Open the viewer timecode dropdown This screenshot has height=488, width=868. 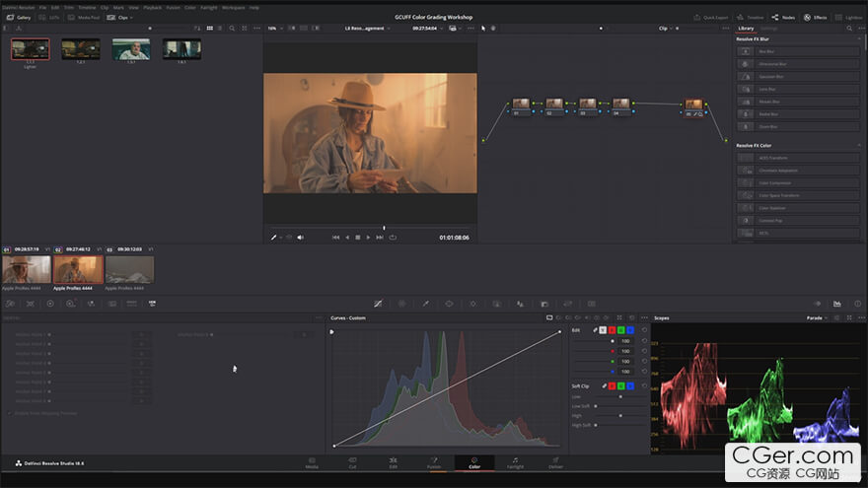pyautogui.click(x=427, y=29)
